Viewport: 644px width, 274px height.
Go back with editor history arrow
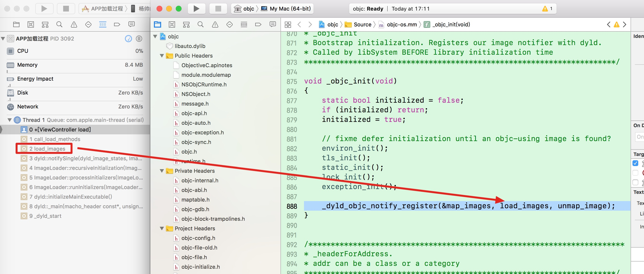point(299,24)
